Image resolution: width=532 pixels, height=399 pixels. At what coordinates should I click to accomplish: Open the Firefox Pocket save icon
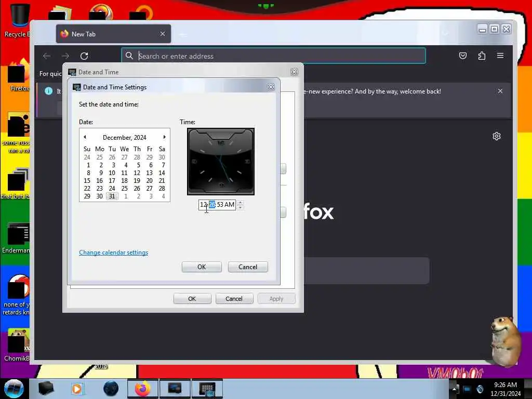pyautogui.click(x=463, y=56)
